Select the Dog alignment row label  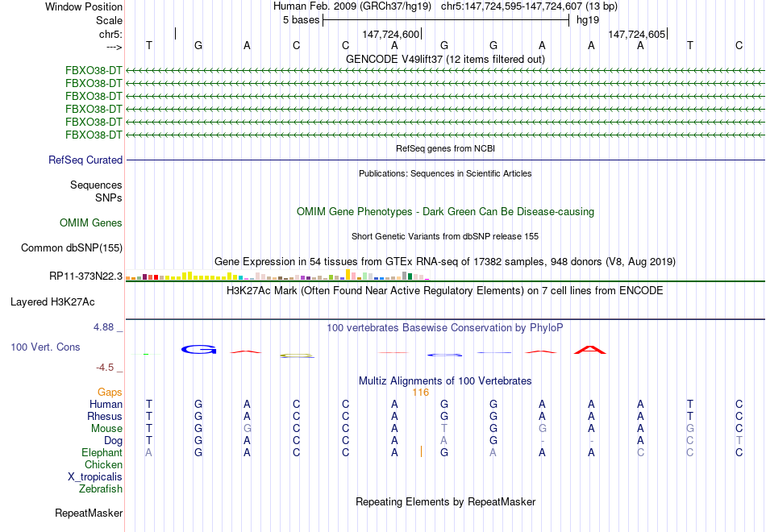[x=114, y=441]
